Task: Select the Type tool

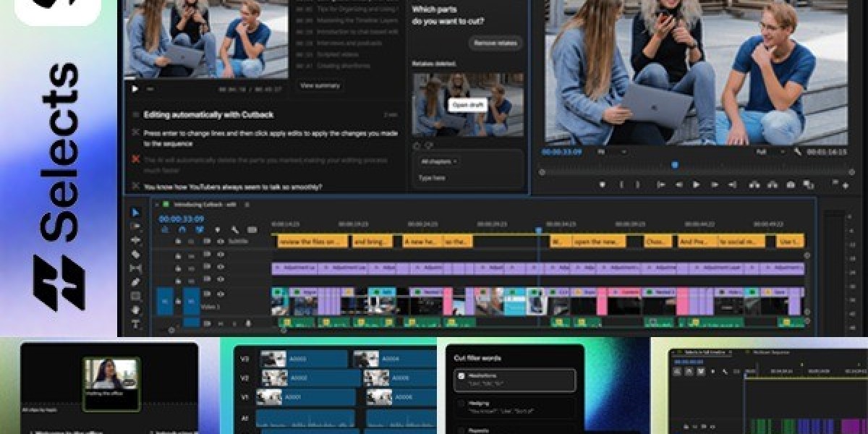Action: 136,323
